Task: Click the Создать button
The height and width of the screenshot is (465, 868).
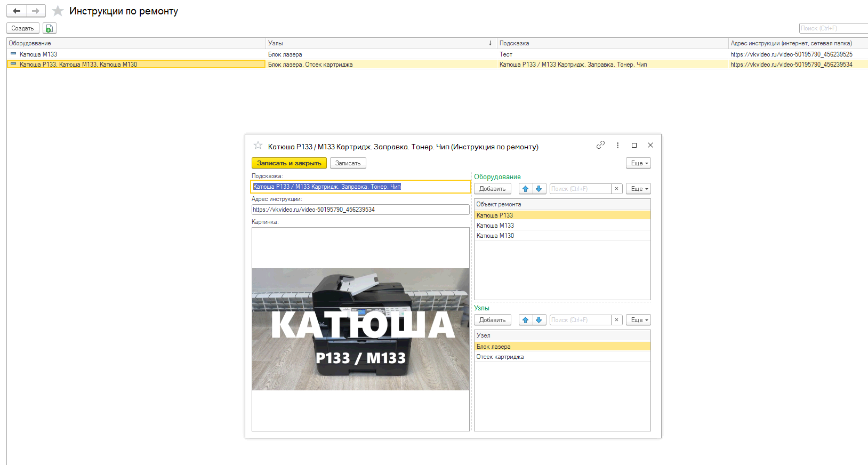Action: click(x=22, y=28)
